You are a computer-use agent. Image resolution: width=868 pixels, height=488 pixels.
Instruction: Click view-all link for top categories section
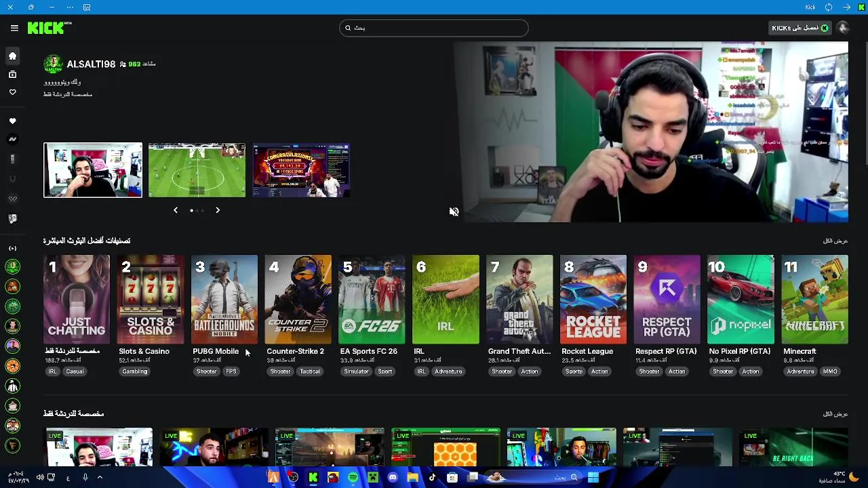click(x=835, y=241)
